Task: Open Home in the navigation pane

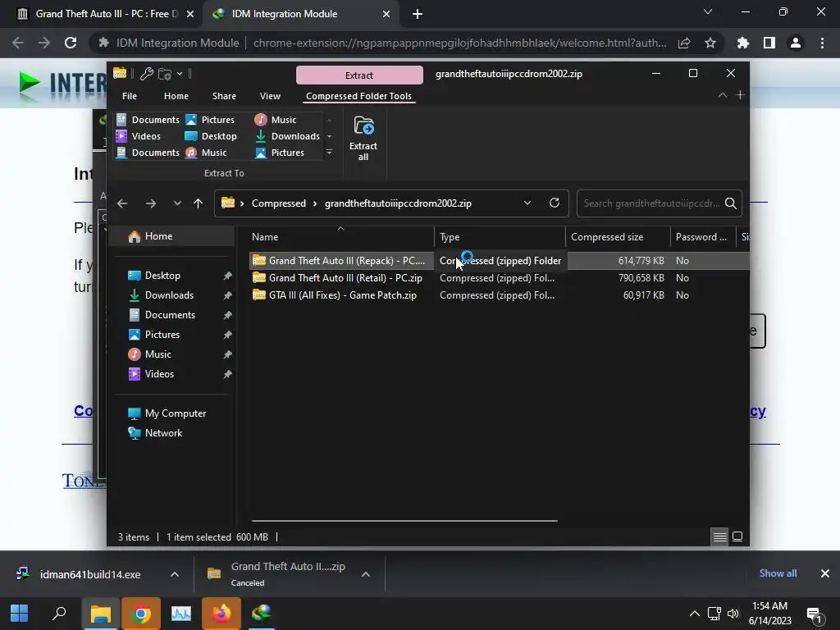Action: click(x=171, y=236)
